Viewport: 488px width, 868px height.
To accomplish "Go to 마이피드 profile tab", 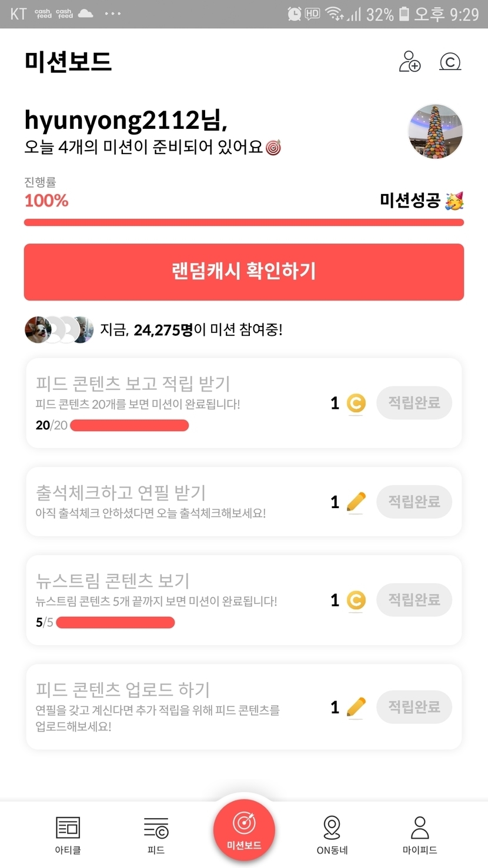I will pyautogui.click(x=420, y=834).
